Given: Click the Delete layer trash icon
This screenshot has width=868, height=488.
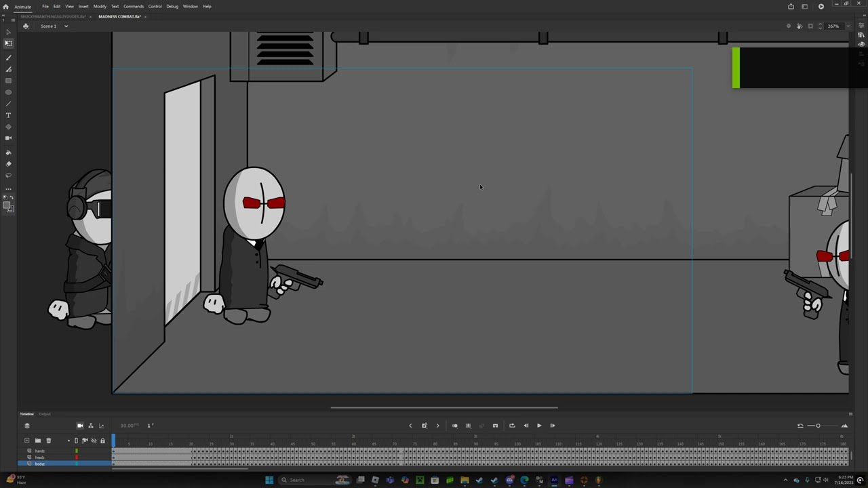Looking at the screenshot, I should coord(49,441).
